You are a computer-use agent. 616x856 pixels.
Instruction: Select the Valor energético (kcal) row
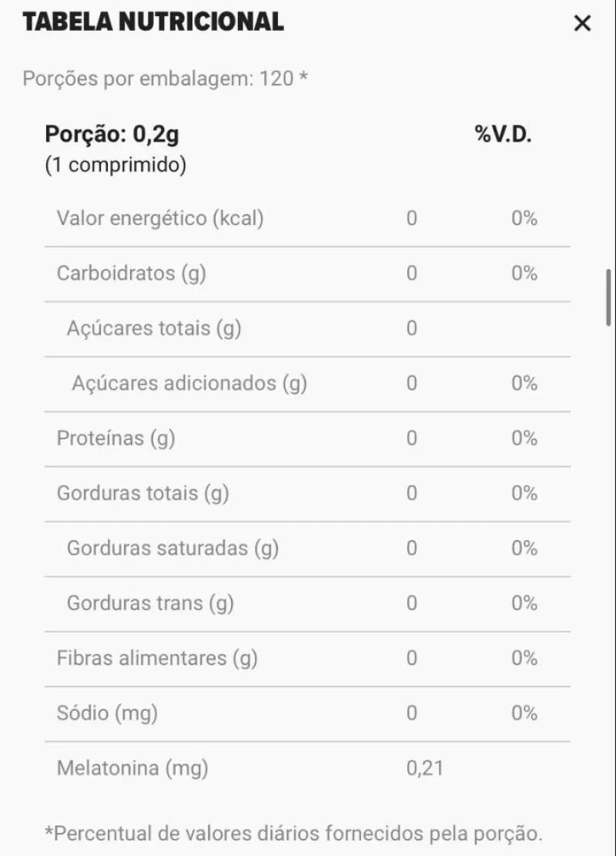[307, 218]
